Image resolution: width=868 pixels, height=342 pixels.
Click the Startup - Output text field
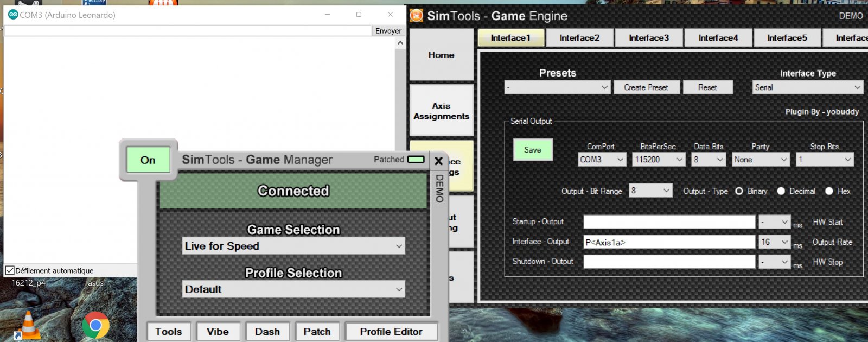pos(669,222)
